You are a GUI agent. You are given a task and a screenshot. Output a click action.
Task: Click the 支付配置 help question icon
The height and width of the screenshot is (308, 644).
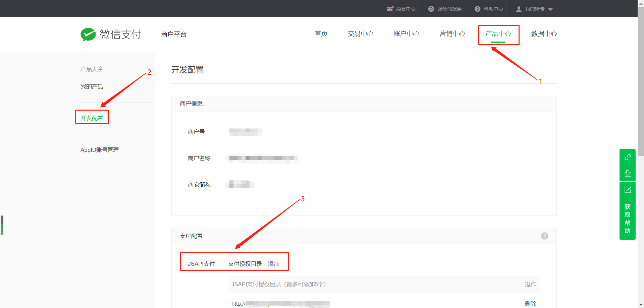[545, 236]
